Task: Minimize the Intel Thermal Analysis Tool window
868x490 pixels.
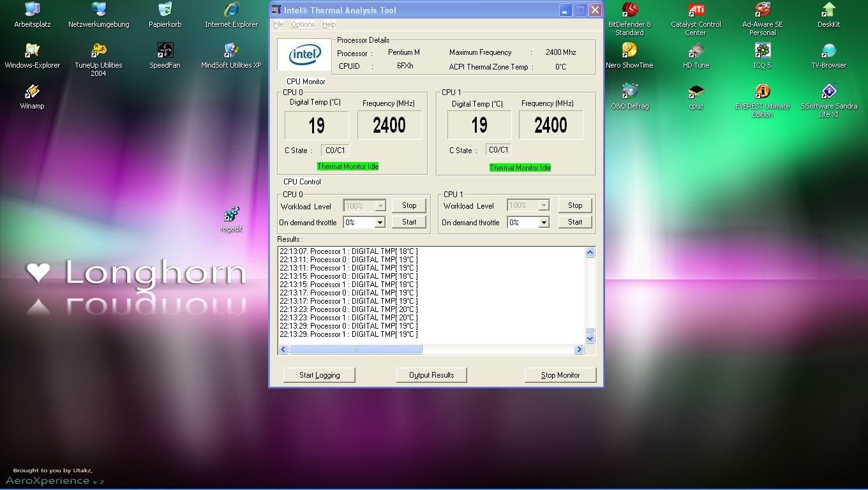Action: pos(565,10)
